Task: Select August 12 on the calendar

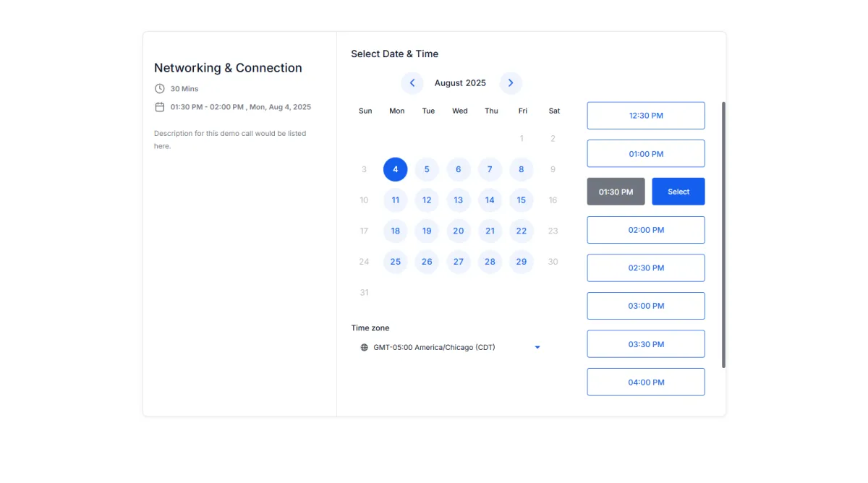Action: click(x=427, y=200)
